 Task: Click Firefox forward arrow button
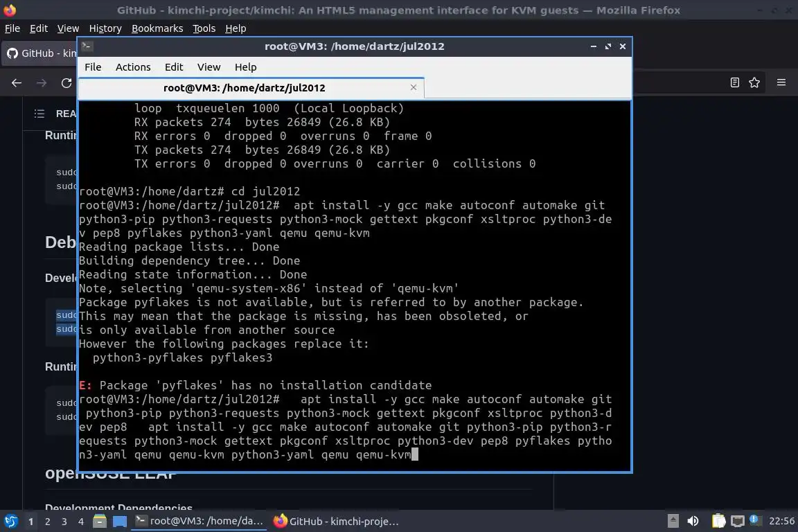pos(42,83)
